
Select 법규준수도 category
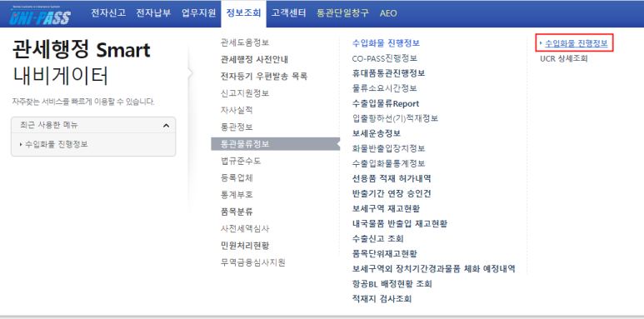pyautogui.click(x=241, y=161)
